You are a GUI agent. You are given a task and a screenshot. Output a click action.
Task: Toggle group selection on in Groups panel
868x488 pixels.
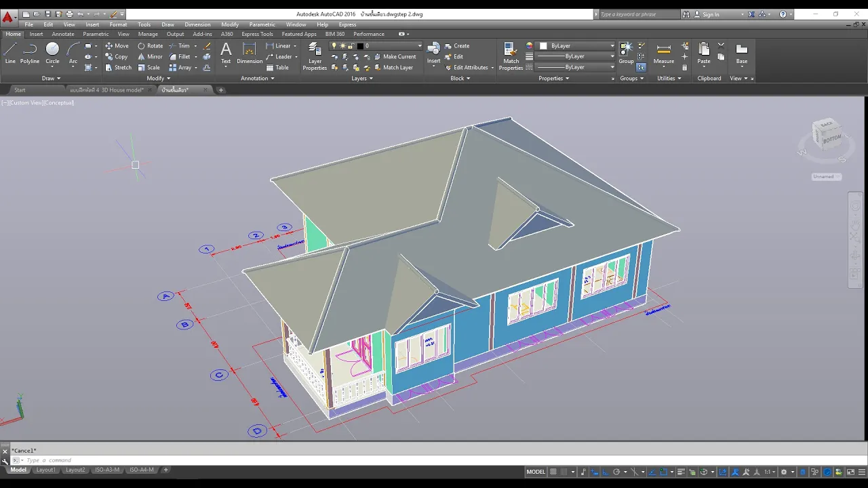pos(641,68)
